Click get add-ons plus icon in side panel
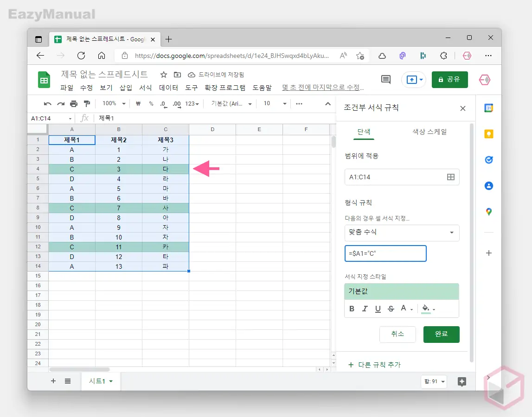The image size is (532, 417). tap(488, 253)
